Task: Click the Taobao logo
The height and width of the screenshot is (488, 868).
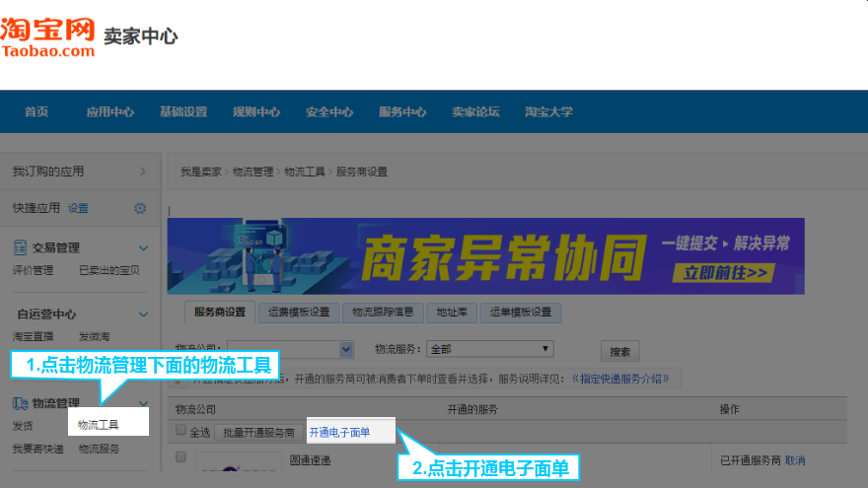Action: click(x=47, y=37)
